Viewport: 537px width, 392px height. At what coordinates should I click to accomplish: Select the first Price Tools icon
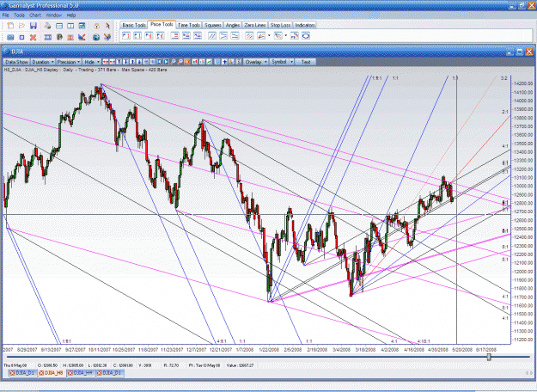pos(126,35)
